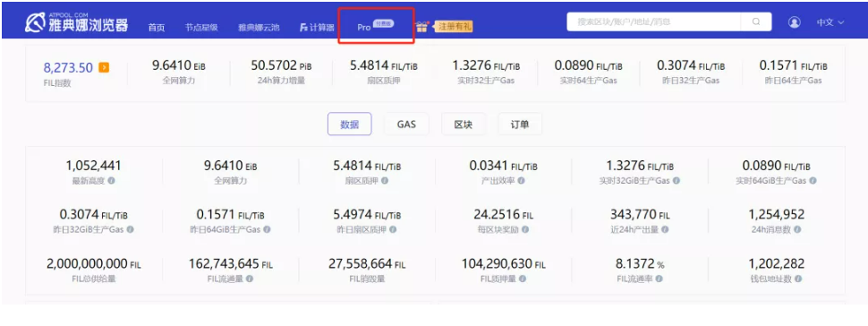Click the 钱包地址数 value 1,202,282
Screen dimensions: 868x326
pyautogui.click(x=777, y=264)
